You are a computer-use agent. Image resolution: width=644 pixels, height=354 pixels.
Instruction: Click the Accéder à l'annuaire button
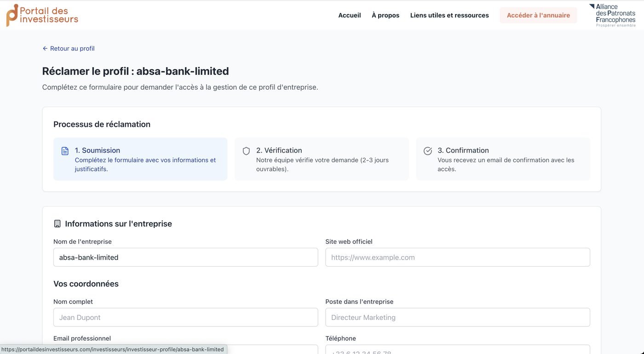click(538, 15)
